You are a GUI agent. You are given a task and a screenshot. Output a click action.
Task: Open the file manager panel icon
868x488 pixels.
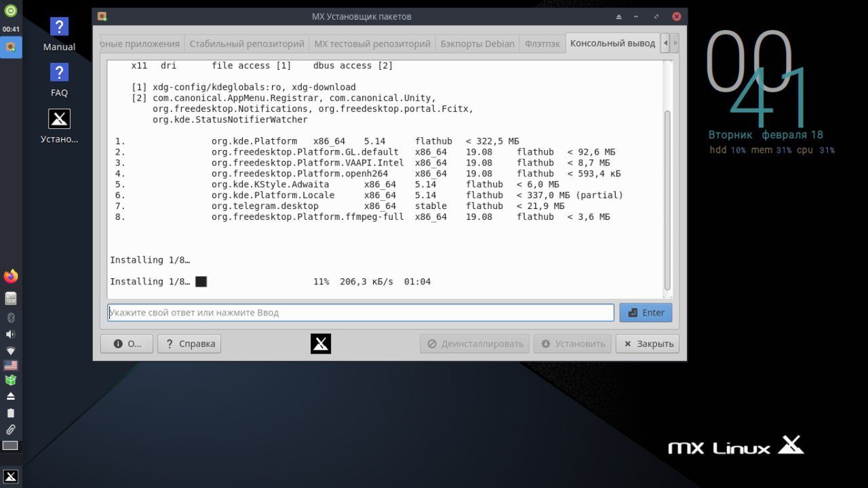click(11, 298)
